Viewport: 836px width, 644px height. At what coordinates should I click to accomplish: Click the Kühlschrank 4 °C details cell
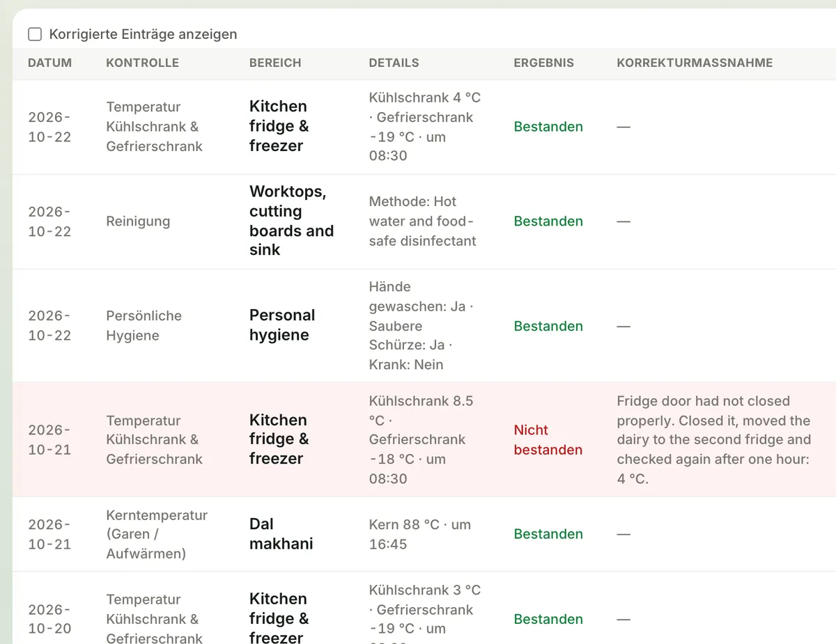pyautogui.click(x=425, y=127)
